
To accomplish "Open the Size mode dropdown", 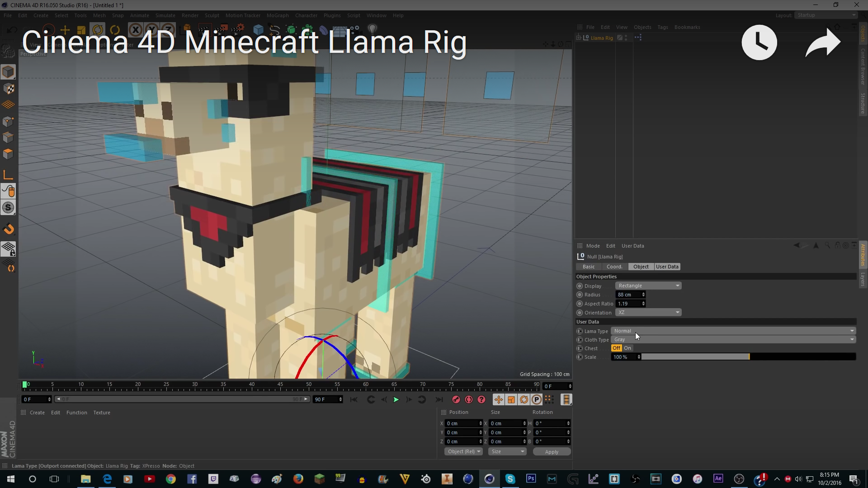I will pos(508,451).
